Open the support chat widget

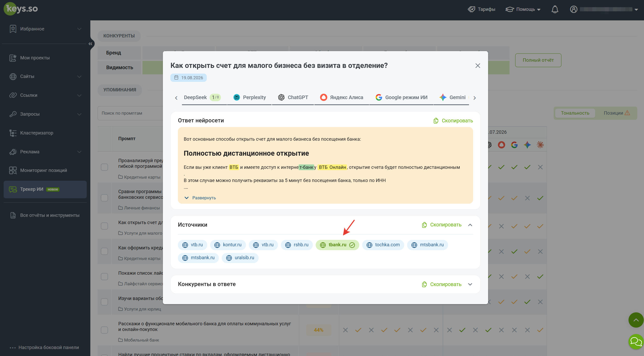pyautogui.click(x=636, y=342)
